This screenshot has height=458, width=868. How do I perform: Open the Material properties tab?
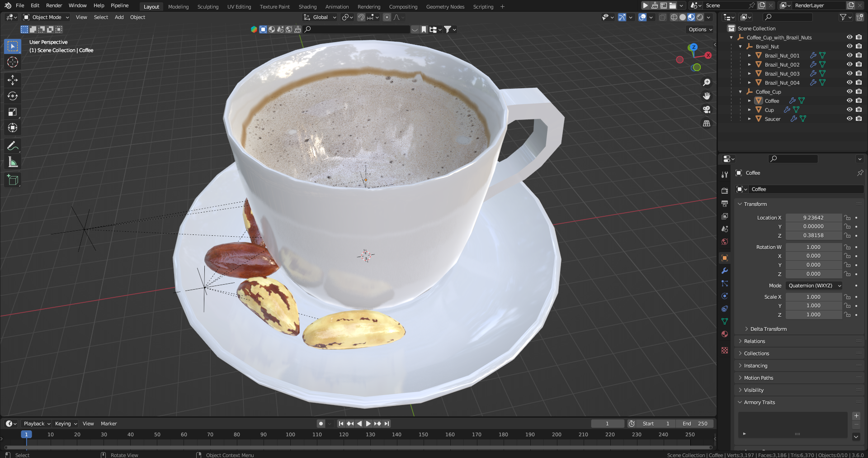coord(725,334)
